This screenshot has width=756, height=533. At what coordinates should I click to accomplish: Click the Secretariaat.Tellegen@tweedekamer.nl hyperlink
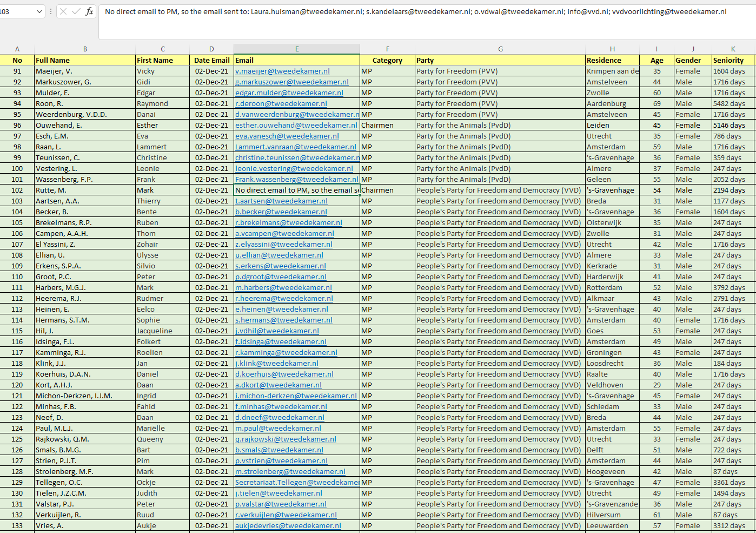coord(297,482)
